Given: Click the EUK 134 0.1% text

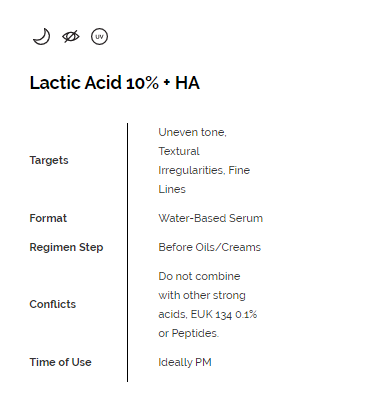Looking at the screenshot, I should pyautogui.click(x=224, y=314).
